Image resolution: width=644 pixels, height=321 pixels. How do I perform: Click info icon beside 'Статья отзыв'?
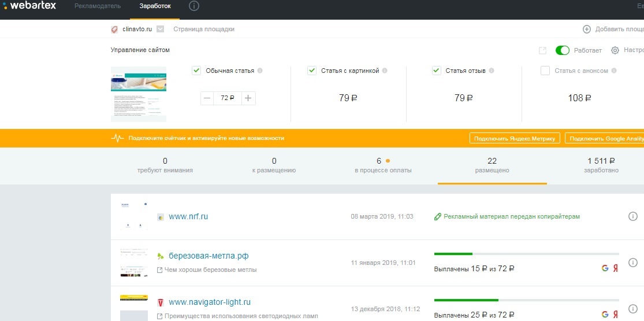click(491, 71)
